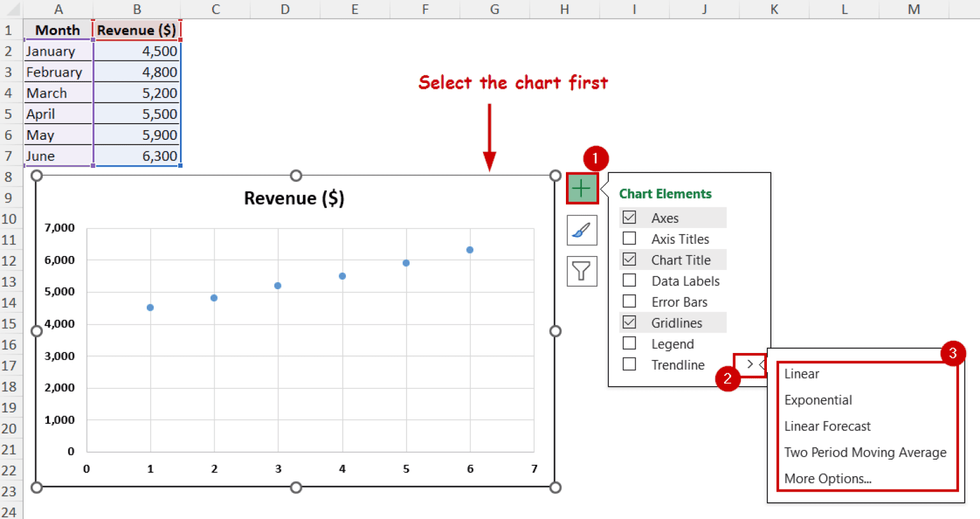The image size is (980, 519).
Task: Click the Revenue ($) chart title
Action: tap(294, 198)
